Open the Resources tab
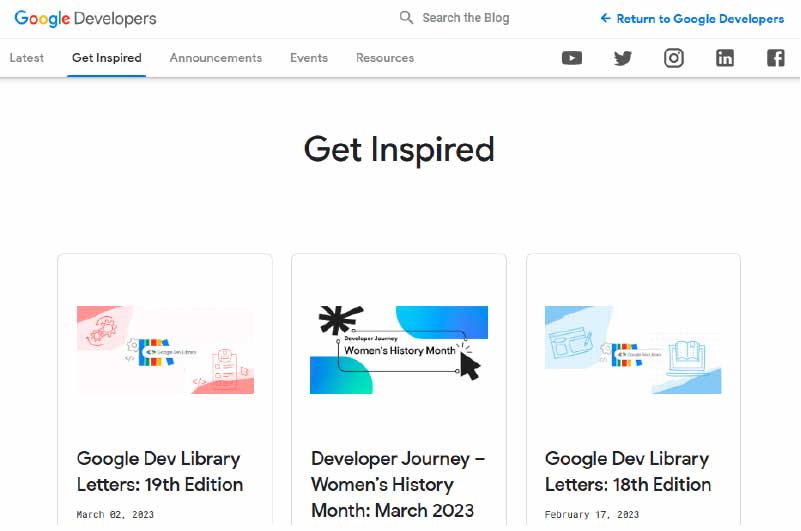This screenshot has height=531, width=801. (385, 58)
